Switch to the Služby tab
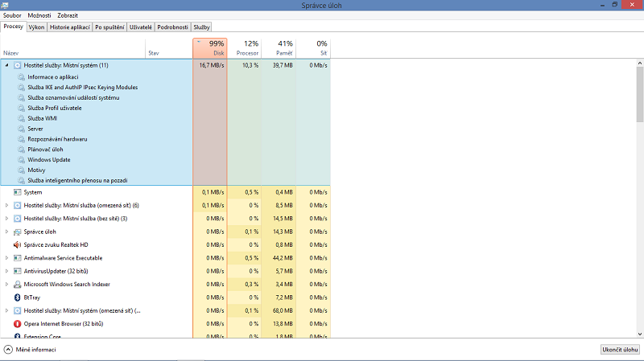Image resolution: width=644 pixels, height=361 pixels. pyautogui.click(x=201, y=27)
